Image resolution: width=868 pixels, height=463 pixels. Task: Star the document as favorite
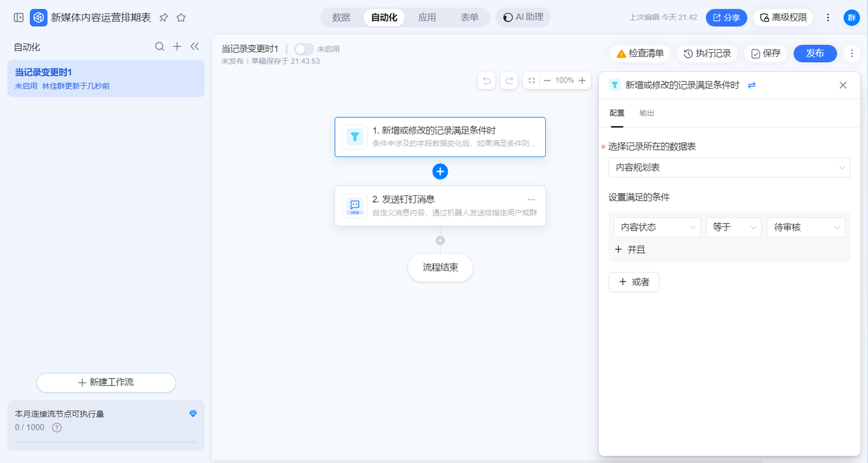click(x=181, y=18)
